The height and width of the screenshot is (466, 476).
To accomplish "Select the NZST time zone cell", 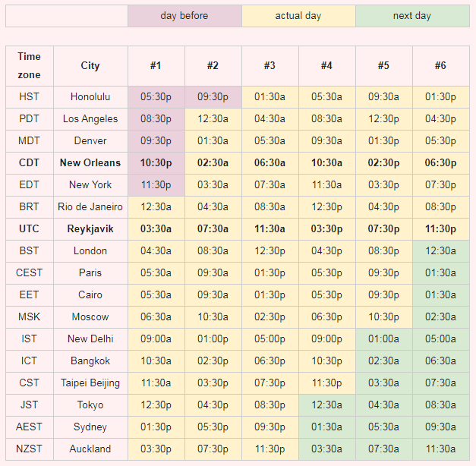I will tap(30, 449).
